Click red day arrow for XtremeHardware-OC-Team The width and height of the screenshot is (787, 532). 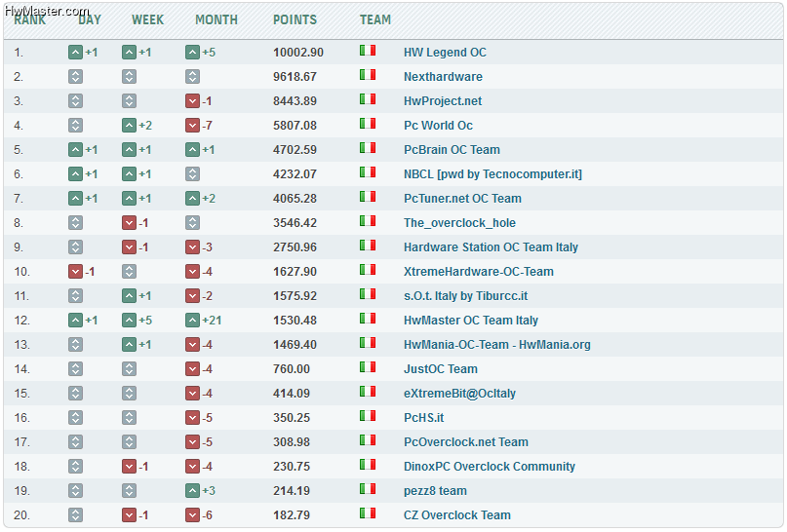[x=75, y=271]
